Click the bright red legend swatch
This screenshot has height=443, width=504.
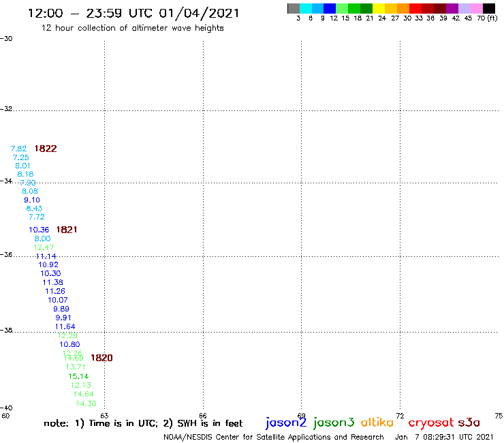coord(415,8)
